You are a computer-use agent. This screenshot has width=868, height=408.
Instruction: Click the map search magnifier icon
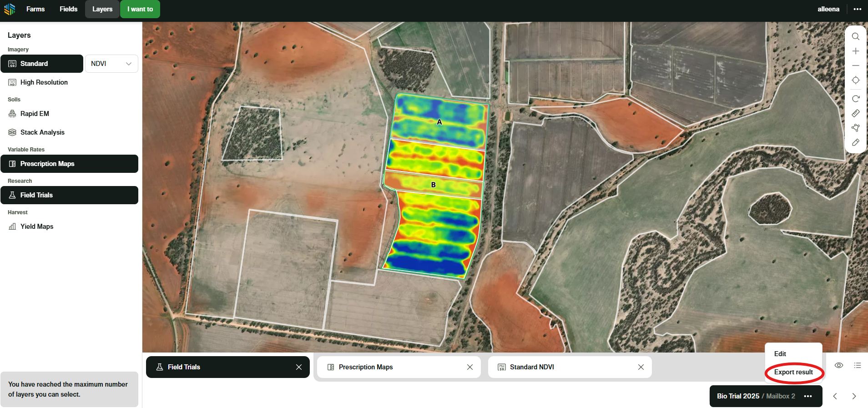(855, 36)
